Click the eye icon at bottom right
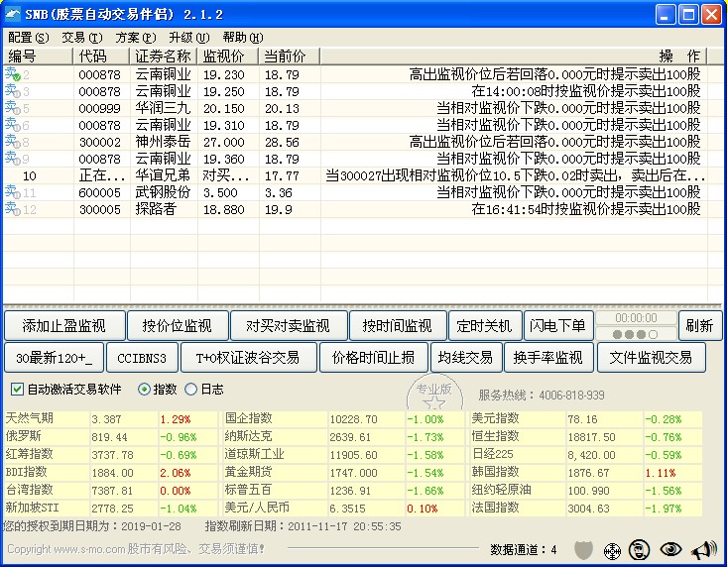The height and width of the screenshot is (567, 728). (x=671, y=549)
